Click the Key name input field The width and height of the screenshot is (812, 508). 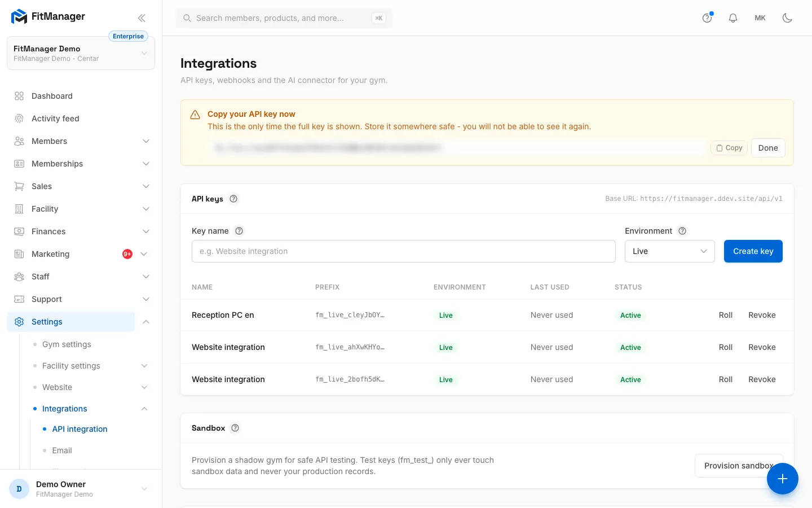click(x=404, y=251)
